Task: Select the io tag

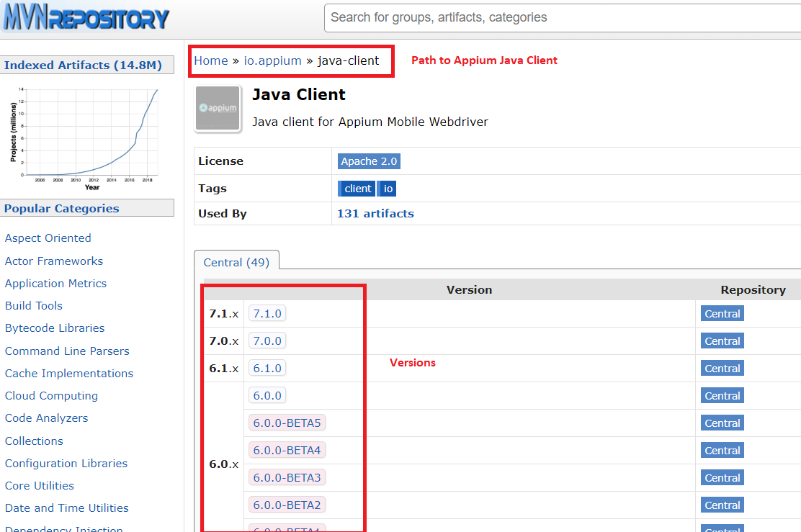Action: click(388, 189)
